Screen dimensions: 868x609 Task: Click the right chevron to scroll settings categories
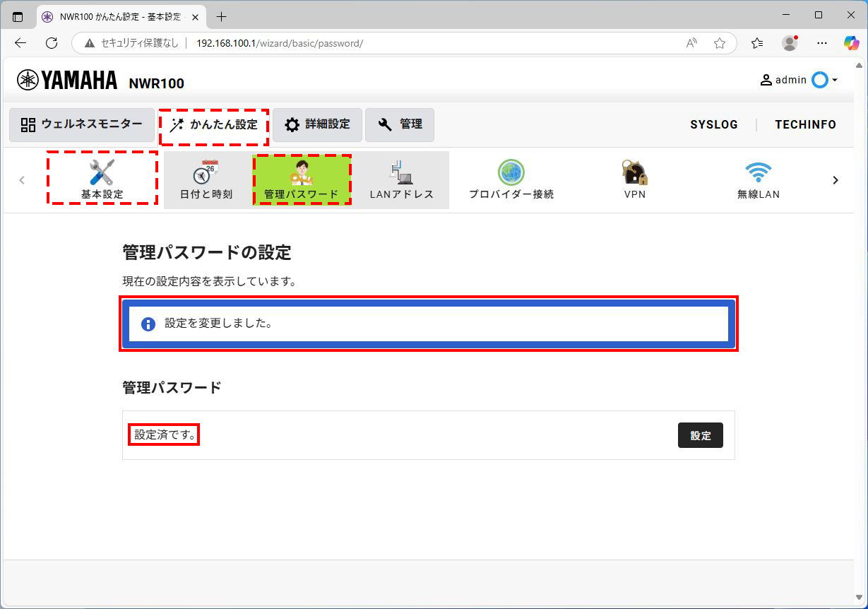[x=836, y=179]
